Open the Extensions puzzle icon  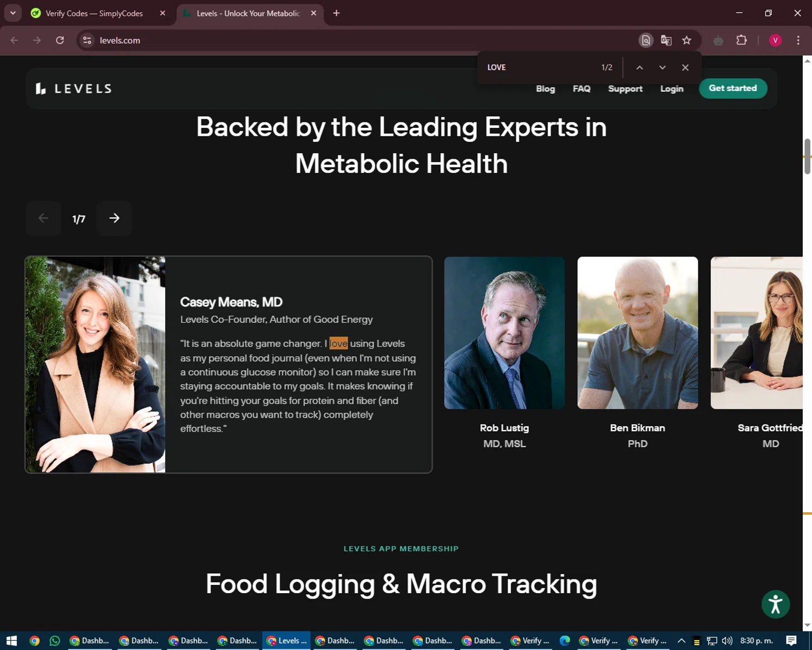point(742,41)
